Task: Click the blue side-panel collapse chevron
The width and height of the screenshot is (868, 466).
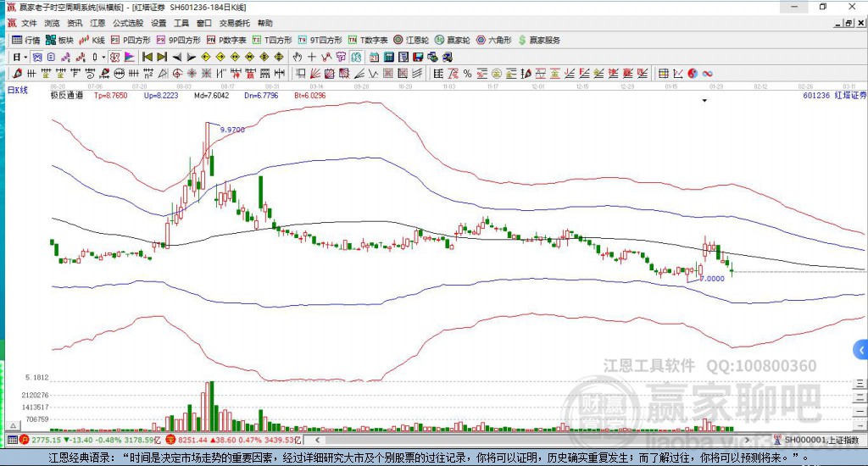Action: [x=860, y=350]
